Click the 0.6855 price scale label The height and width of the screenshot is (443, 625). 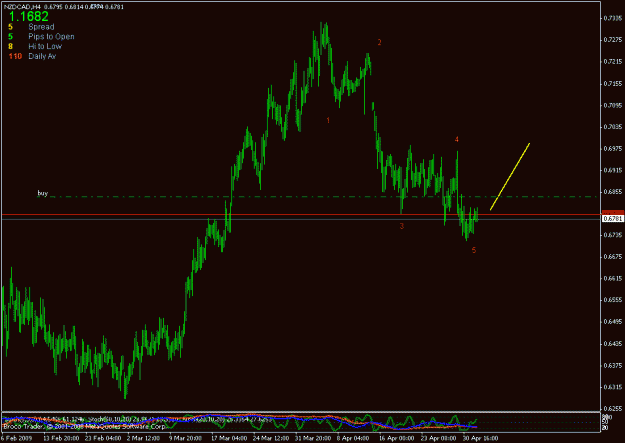point(613,192)
